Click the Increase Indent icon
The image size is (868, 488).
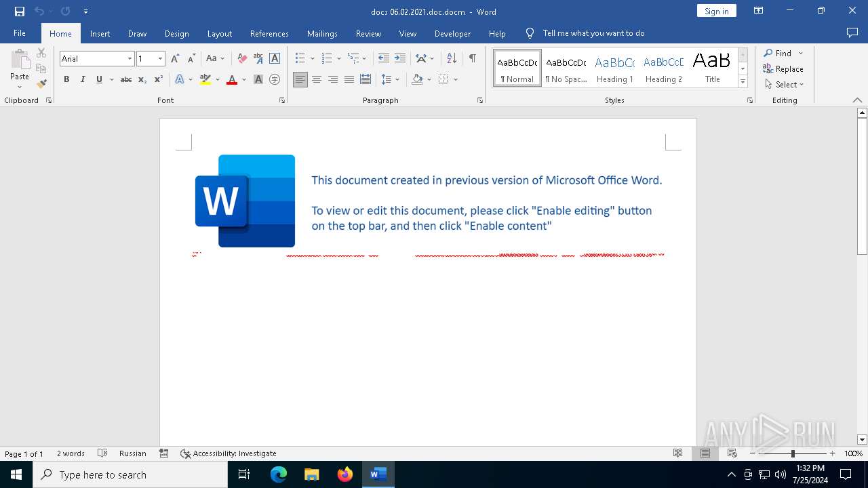(400, 58)
